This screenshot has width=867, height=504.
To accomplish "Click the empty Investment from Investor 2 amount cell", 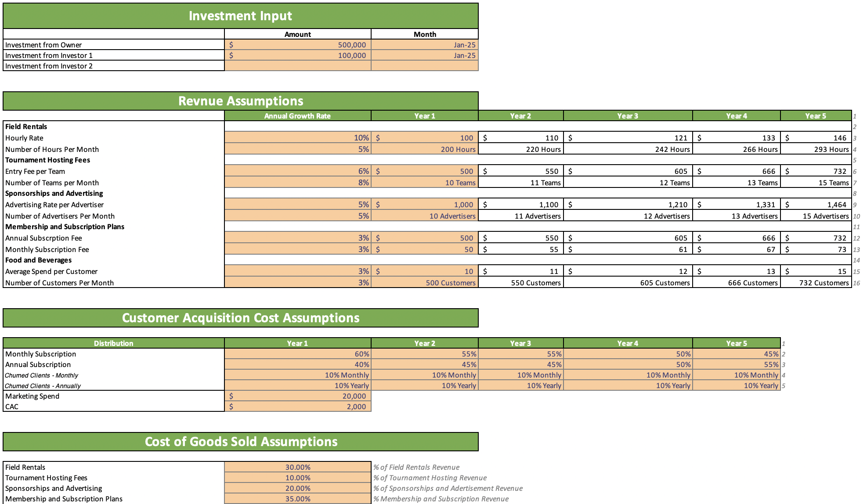I will click(x=297, y=66).
